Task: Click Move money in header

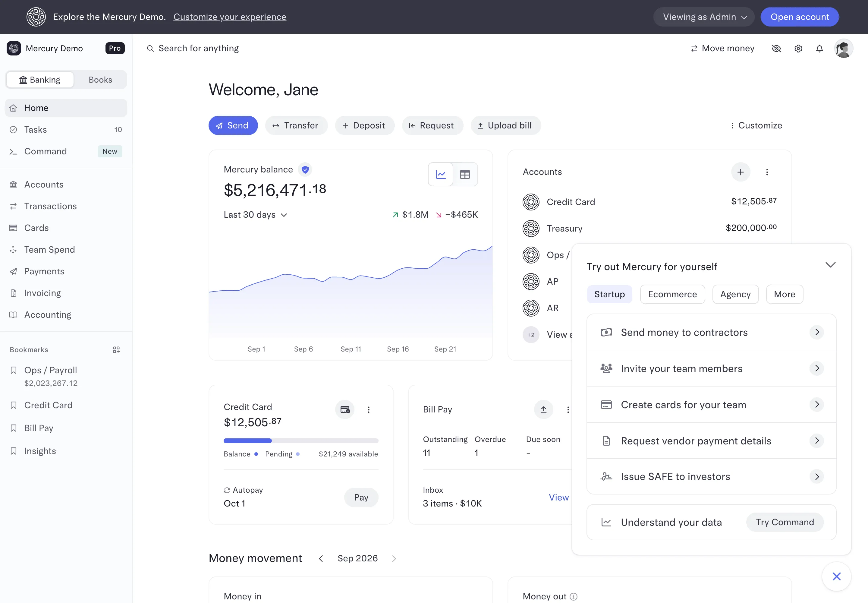Action: pos(722,48)
